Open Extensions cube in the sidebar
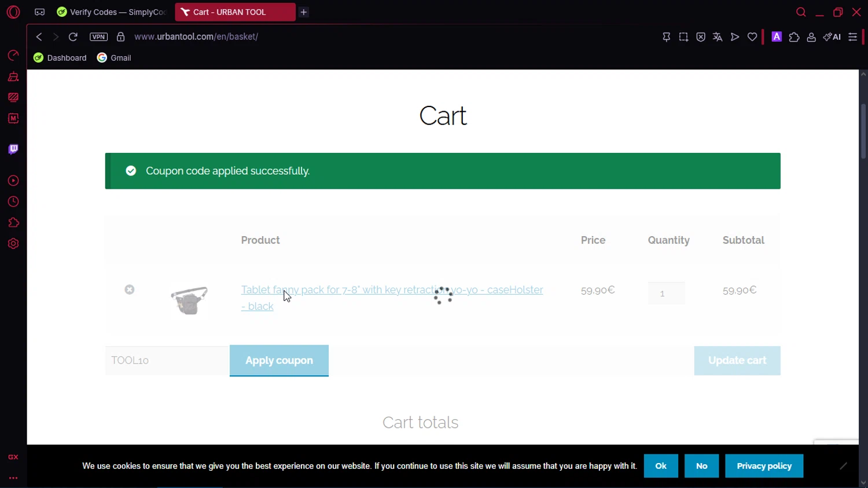The height and width of the screenshot is (488, 868). [x=13, y=223]
